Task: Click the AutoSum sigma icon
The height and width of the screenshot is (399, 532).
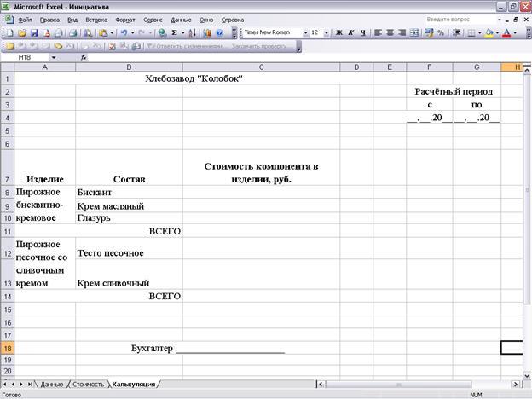Action: [174, 32]
